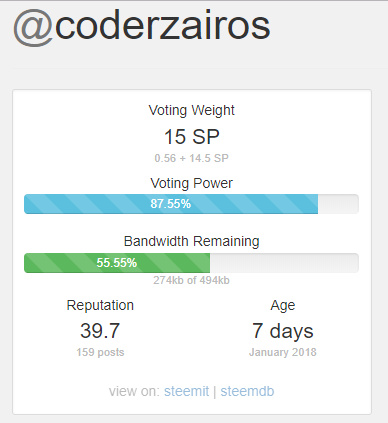Screen dimensions: 388x423
Task: Click the 15 SP voting weight value
Action: coord(192,137)
